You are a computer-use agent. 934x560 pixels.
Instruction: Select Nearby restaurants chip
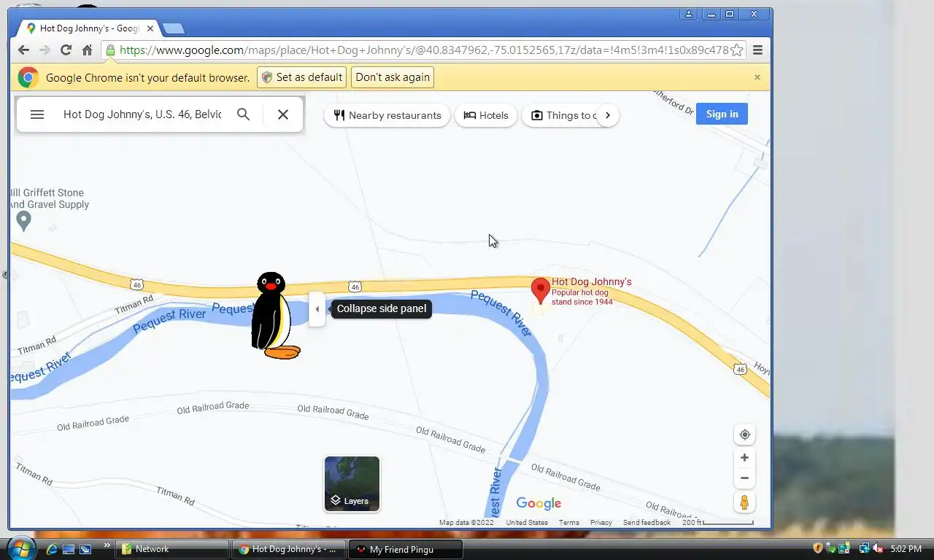[x=387, y=115]
